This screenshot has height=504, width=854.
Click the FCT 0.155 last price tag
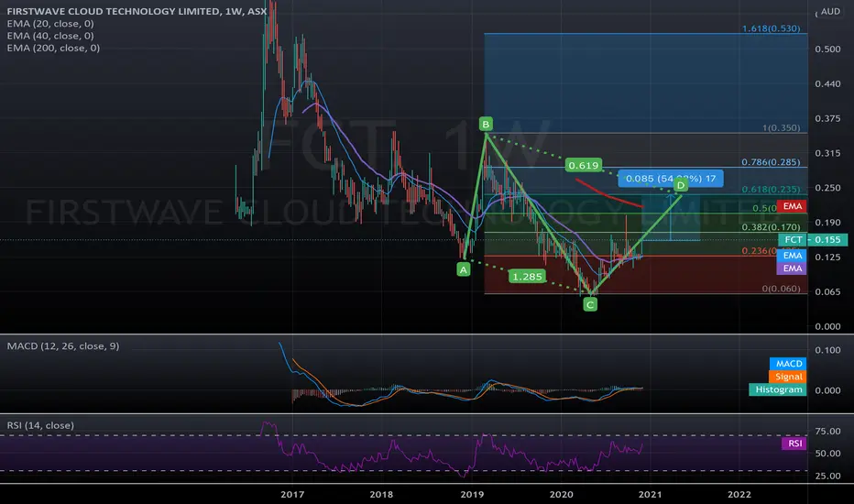pos(813,240)
